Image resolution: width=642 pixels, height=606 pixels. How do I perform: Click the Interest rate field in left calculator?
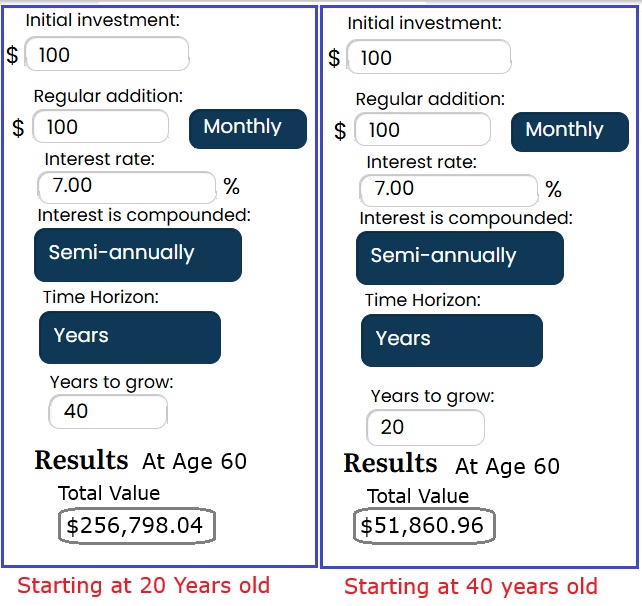click(126, 186)
